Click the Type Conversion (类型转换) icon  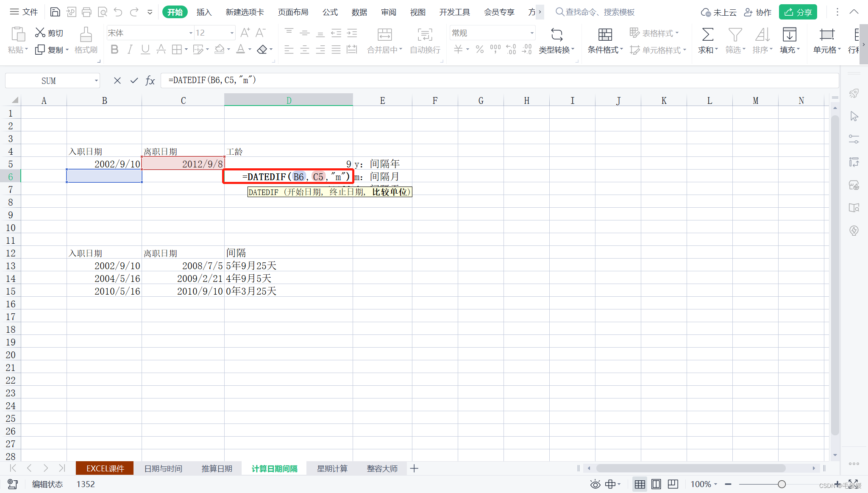click(556, 34)
